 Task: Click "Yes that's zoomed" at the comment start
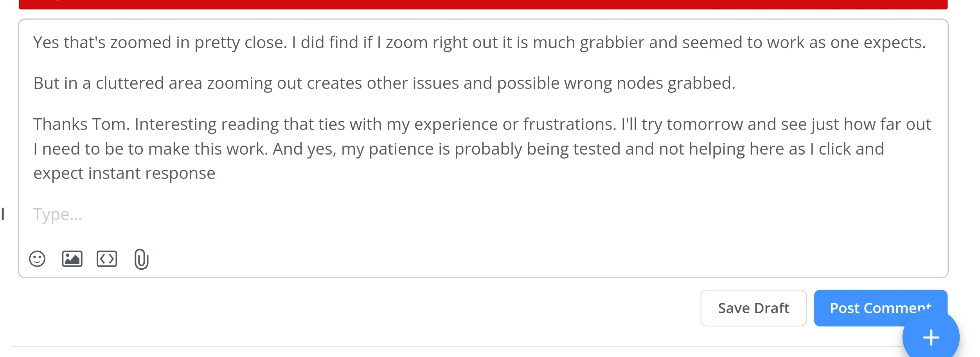point(102,43)
